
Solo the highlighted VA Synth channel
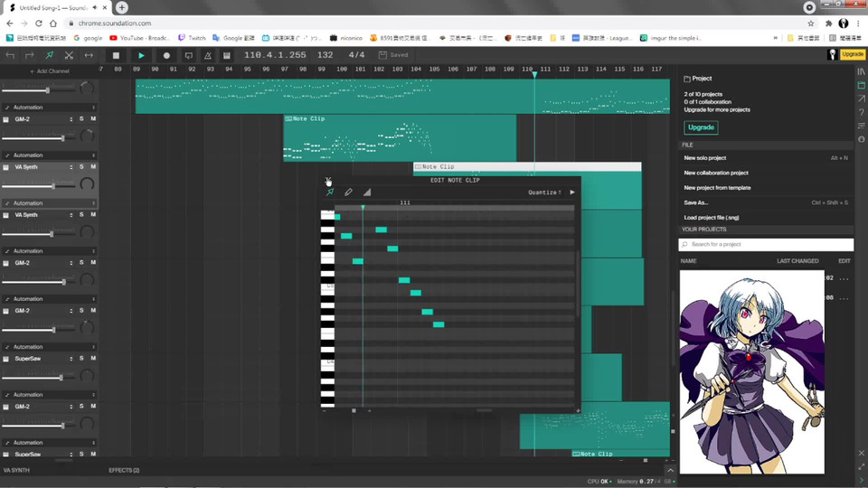(x=81, y=166)
